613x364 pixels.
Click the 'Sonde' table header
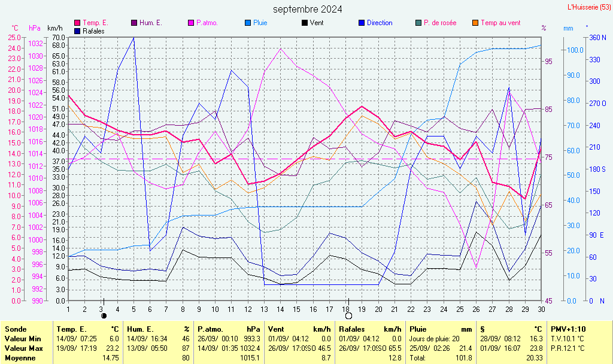click(x=16, y=329)
